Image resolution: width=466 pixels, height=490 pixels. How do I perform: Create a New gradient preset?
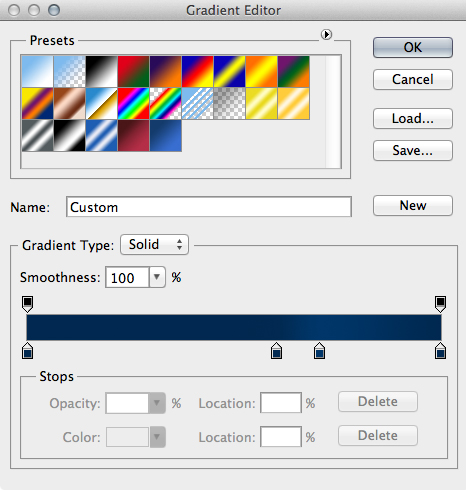(413, 205)
